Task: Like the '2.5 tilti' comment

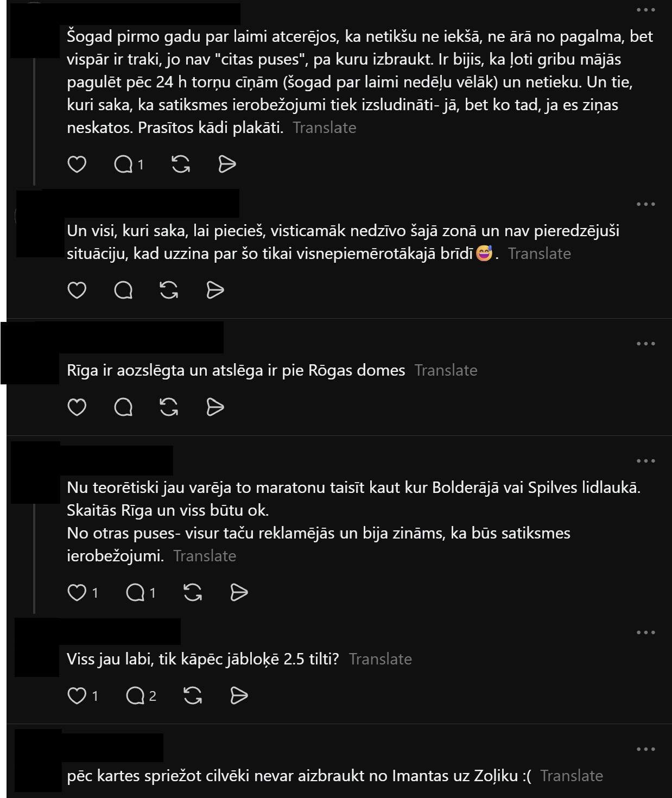Action: coord(83,695)
